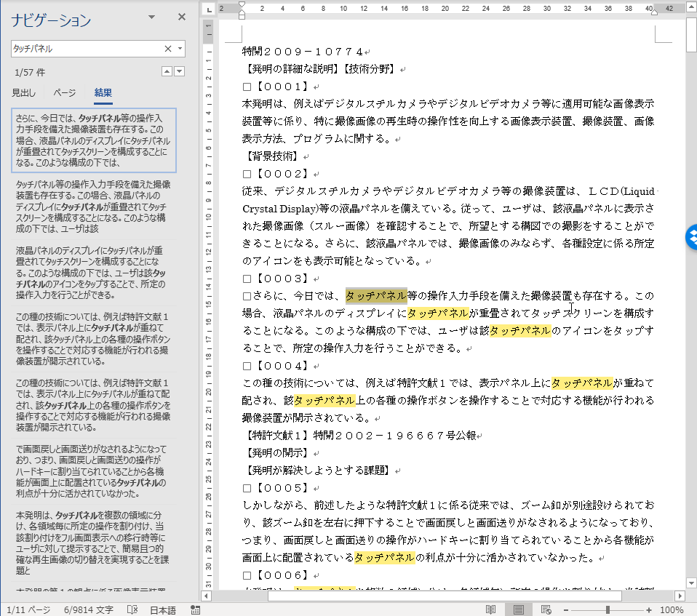Screen dimensions: 697x616
Task: Click the tab selector at the ruler corner
Action: [x=210, y=9]
